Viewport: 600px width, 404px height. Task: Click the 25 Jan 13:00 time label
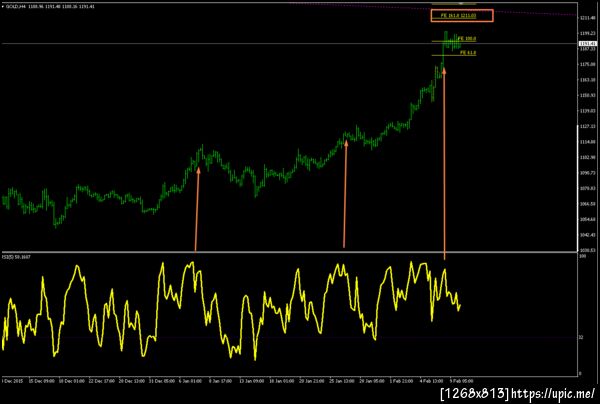click(342, 381)
